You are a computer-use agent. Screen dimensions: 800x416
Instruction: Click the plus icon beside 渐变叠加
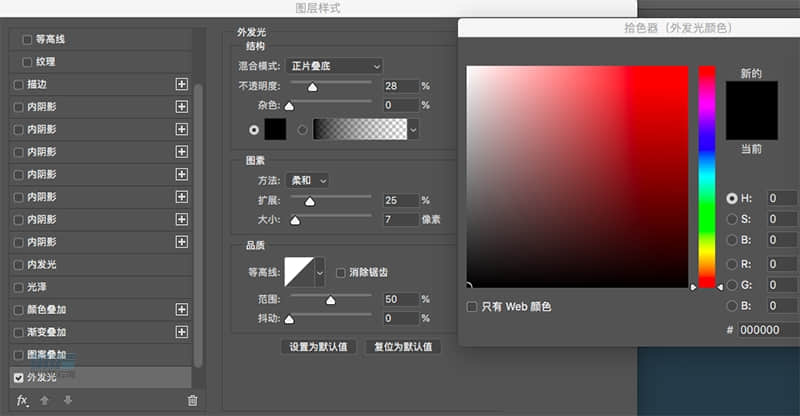coord(182,332)
